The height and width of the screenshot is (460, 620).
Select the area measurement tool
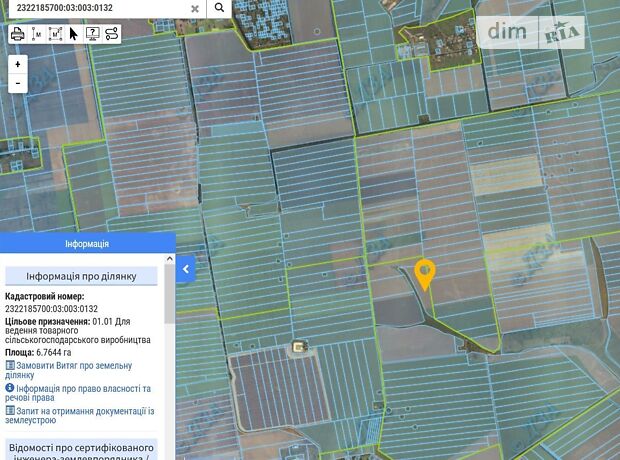tap(55, 33)
